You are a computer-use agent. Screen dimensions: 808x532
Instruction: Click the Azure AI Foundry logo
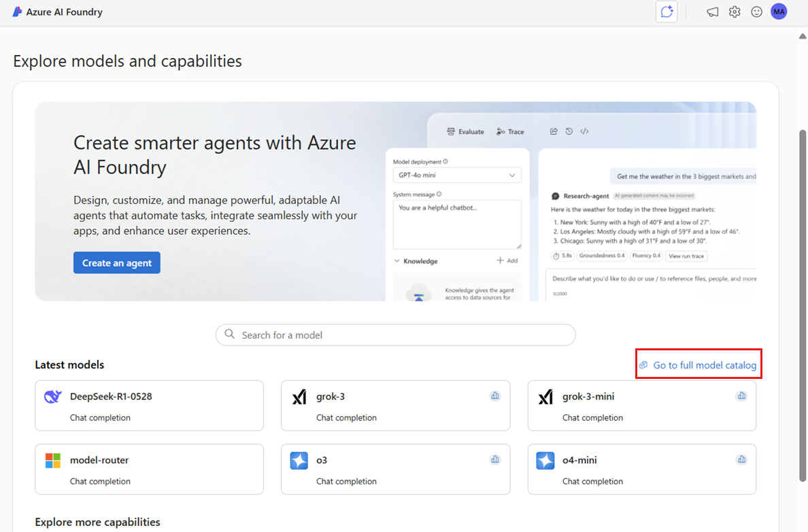point(18,12)
